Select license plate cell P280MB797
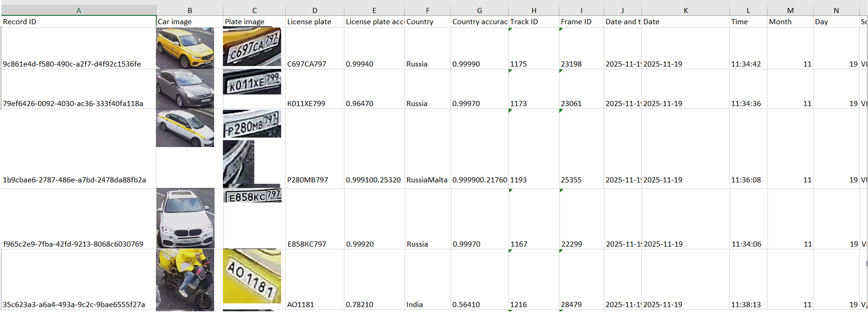Screen dimensions: 868x315 315,148
